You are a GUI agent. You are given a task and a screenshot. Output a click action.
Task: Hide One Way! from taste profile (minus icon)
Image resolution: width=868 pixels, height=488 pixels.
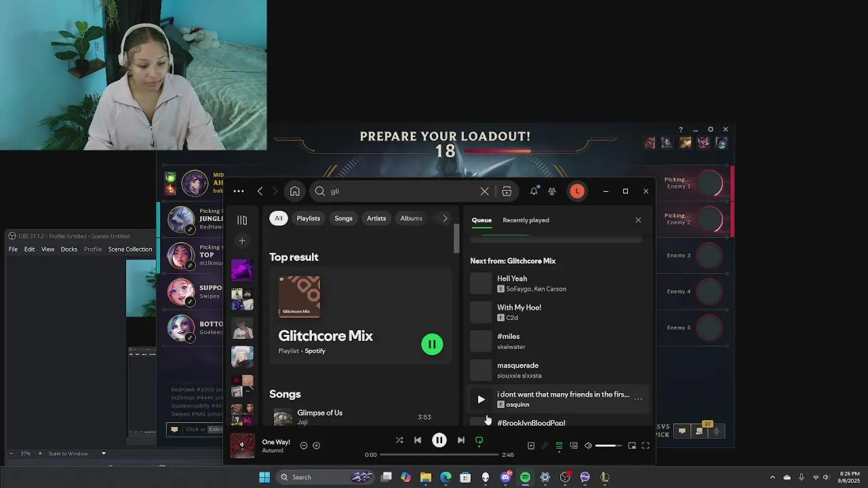304,445
